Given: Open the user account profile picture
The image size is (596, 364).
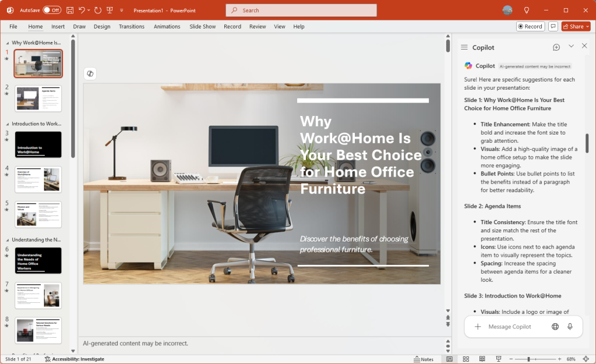Looking at the screenshot, I should [507, 10].
